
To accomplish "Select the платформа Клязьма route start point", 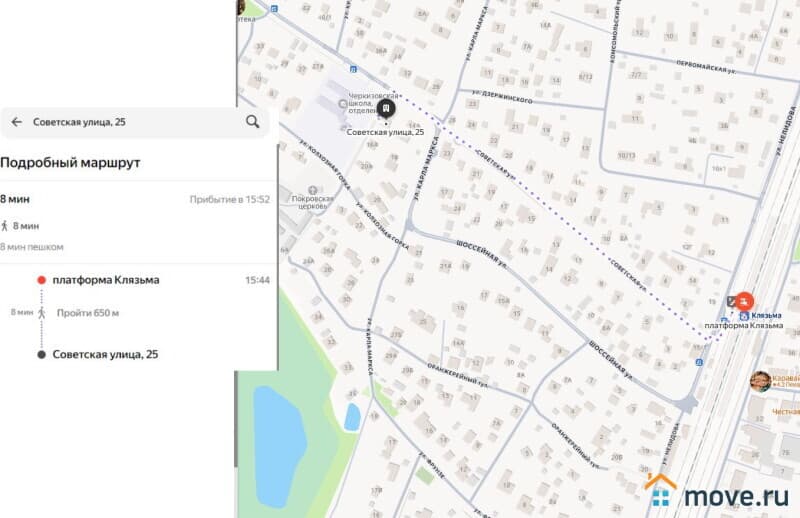I will 105,280.
